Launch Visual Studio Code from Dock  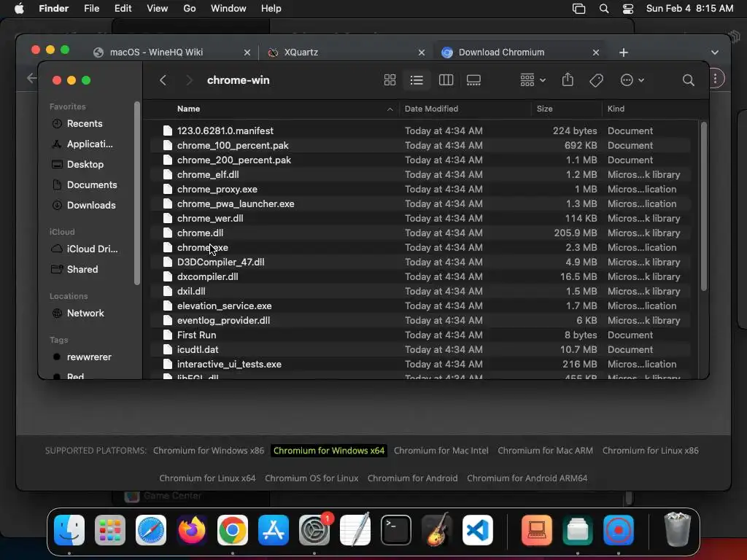point(477,530)
